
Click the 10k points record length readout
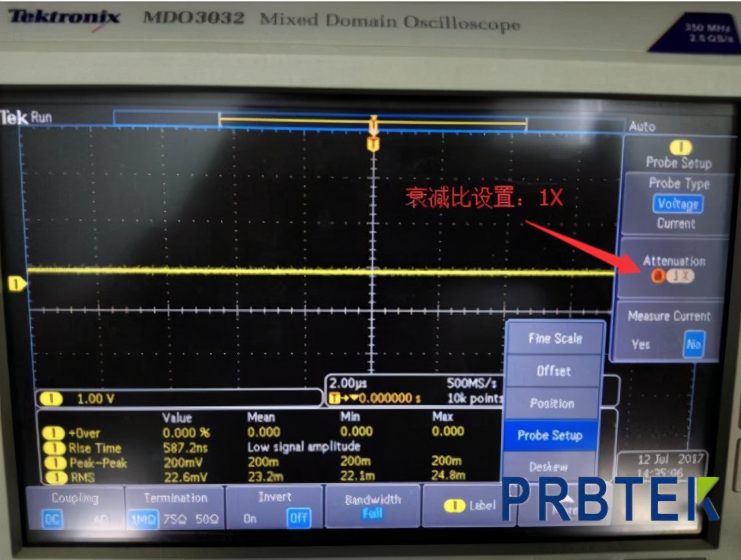click(474, 398)
